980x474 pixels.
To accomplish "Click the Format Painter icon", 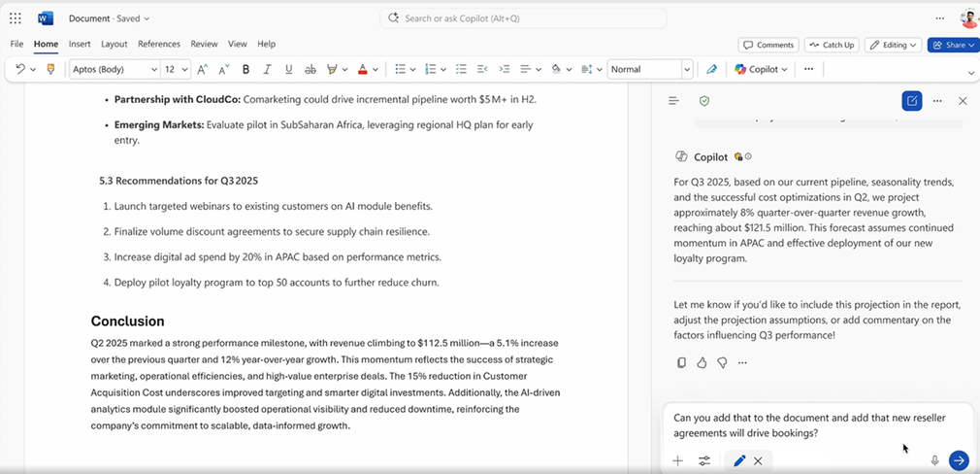I will pyautogui.click(x=51, y=69).
